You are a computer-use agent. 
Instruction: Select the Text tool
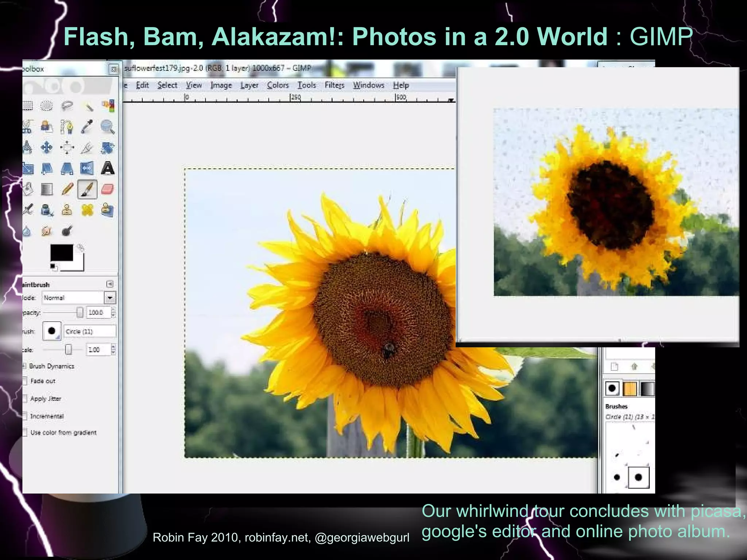108,168
